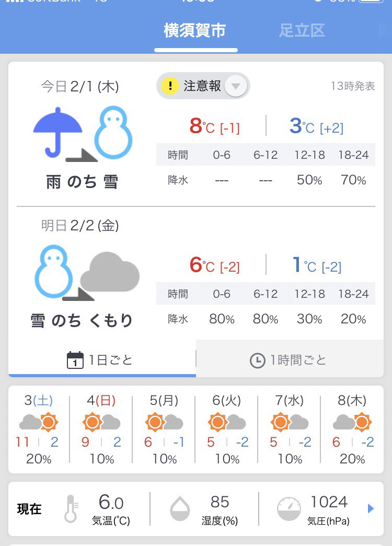Select the 8(木) Thursday forecast cell
Screen dimensions: 392x546
point(352,429)
